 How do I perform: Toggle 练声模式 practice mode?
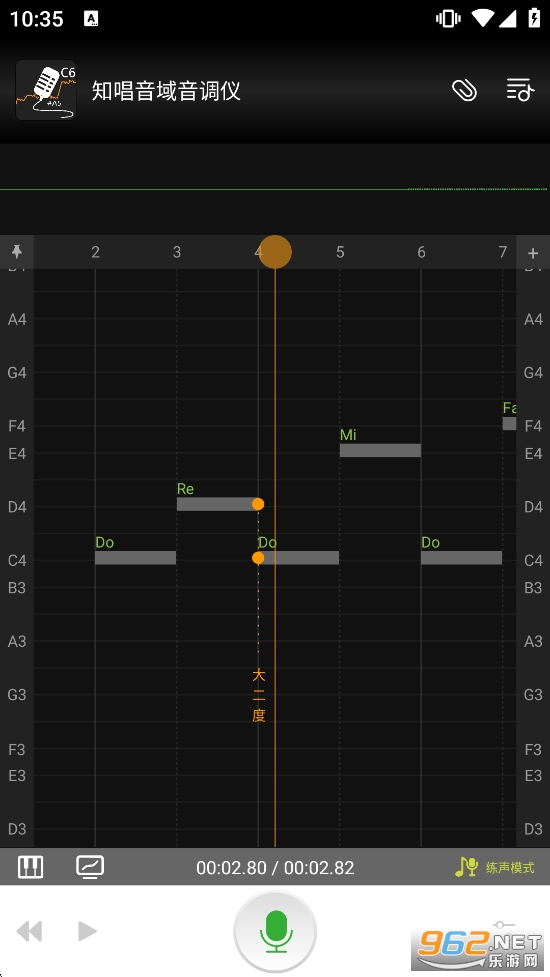(x=495, y=867)
